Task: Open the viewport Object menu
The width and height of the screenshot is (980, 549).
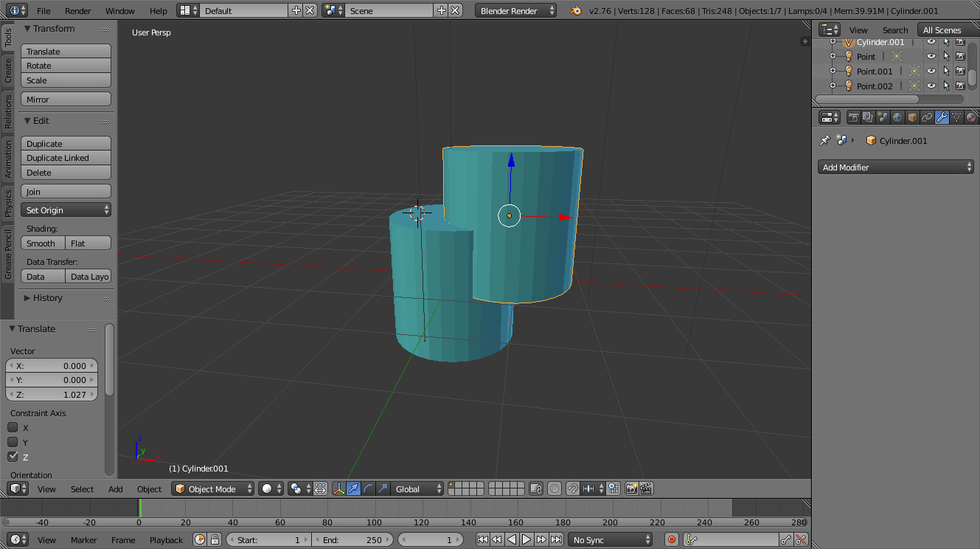Action: (149, 488)
